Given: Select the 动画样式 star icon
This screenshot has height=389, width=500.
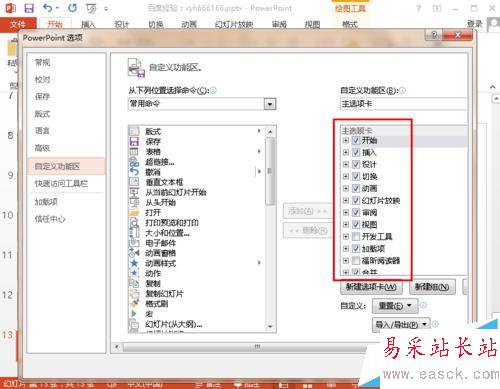Looking at the screenshot, I should pos(134,263).
